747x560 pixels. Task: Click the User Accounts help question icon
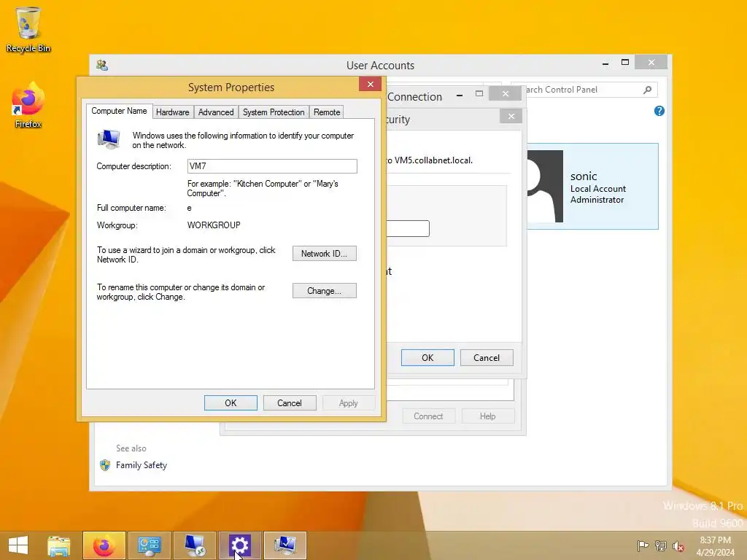tap(659, 111)
